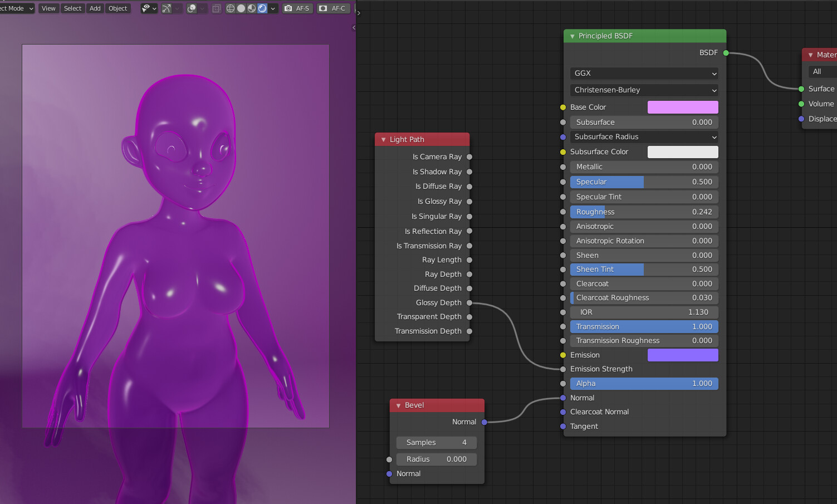Toggle viewport overlays icon
This screenshot has width=837, height=504.
[192, 8]
